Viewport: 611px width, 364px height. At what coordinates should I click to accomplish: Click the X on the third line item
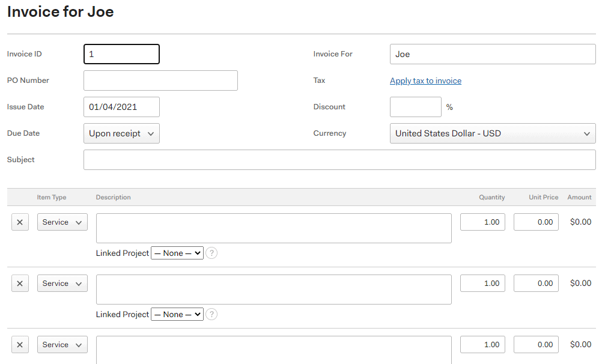pyautogui.click(x=20, y=345)
